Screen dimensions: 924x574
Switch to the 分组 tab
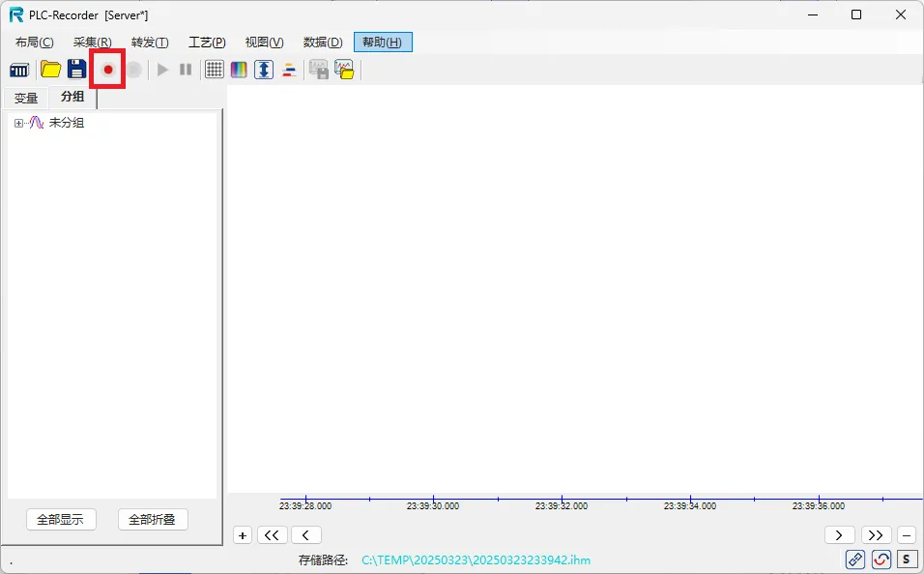pyautogui.click(x=72, y=97)
